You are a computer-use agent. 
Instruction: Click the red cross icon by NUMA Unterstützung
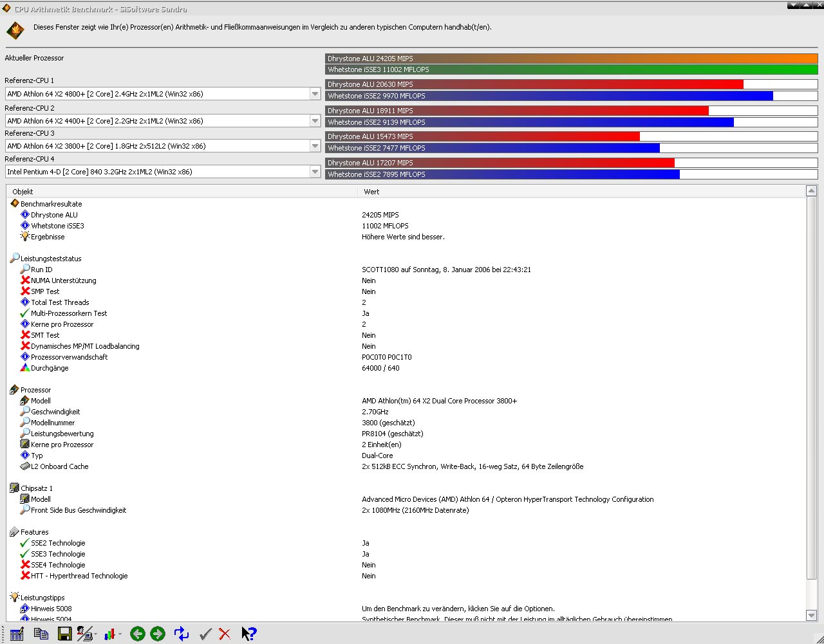coord(25,280)
